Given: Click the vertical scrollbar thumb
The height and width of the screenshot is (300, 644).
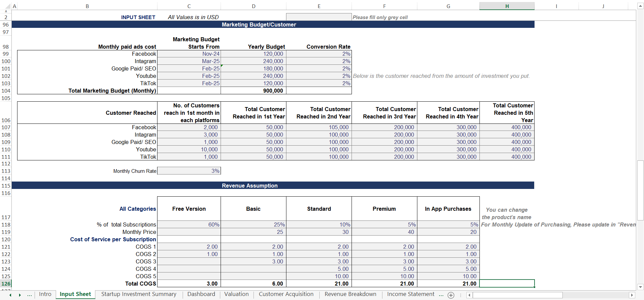Looking at the screenshot, I should (640, 190).
